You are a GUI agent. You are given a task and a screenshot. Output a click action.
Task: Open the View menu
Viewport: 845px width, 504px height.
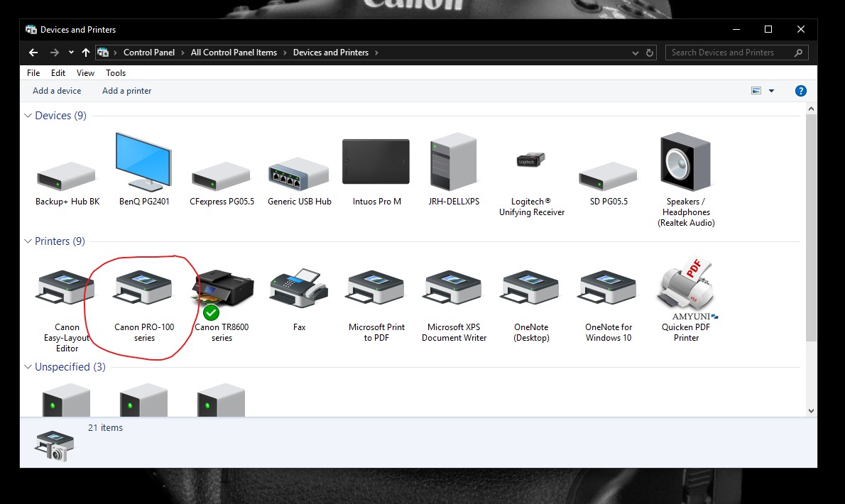coord(84,72)
